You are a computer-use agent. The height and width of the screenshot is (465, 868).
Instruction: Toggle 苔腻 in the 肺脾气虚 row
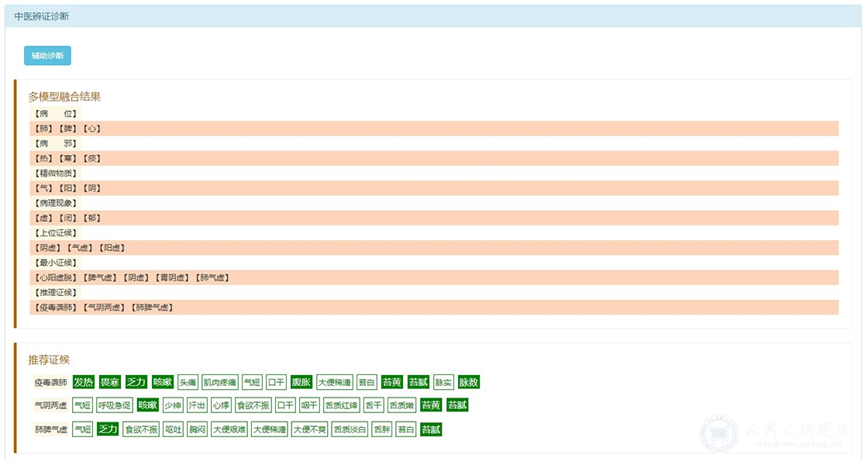coord(431,429)
